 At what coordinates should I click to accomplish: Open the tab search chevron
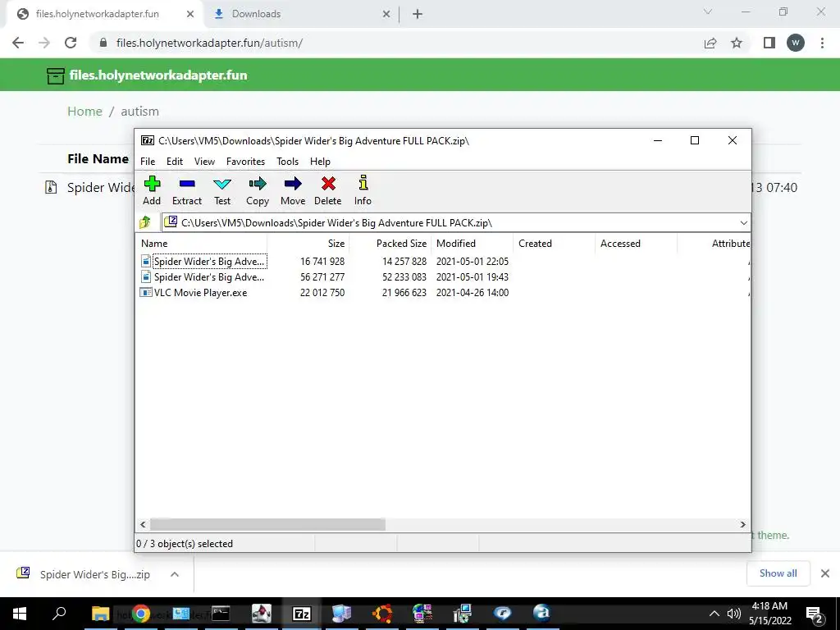[x=708, y=11]
